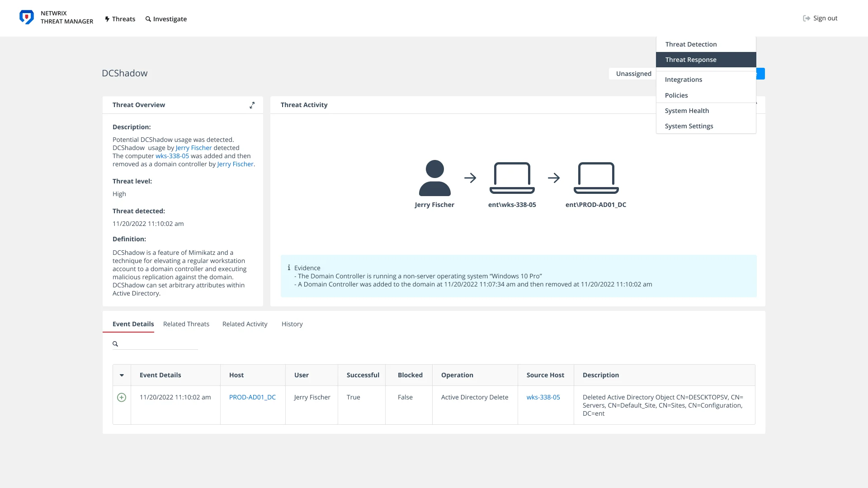Viewport: 868px width, 488px height.
Task: Open System Health from the menu
Action: coord(706,111)
